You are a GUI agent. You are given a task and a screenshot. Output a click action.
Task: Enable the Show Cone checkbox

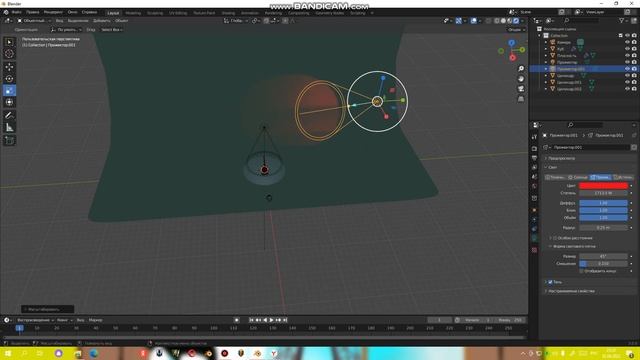point(582,271)
